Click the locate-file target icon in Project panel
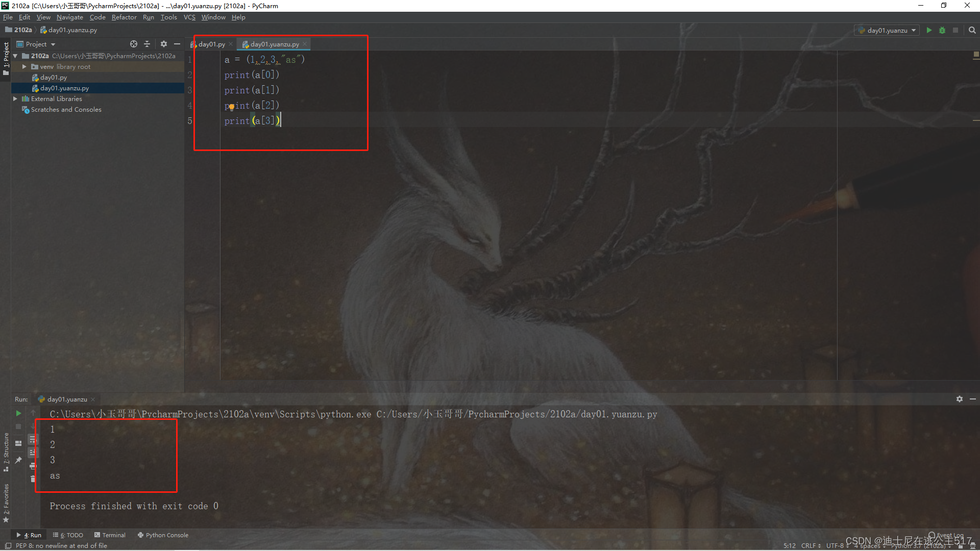 [x=134, y=44]
